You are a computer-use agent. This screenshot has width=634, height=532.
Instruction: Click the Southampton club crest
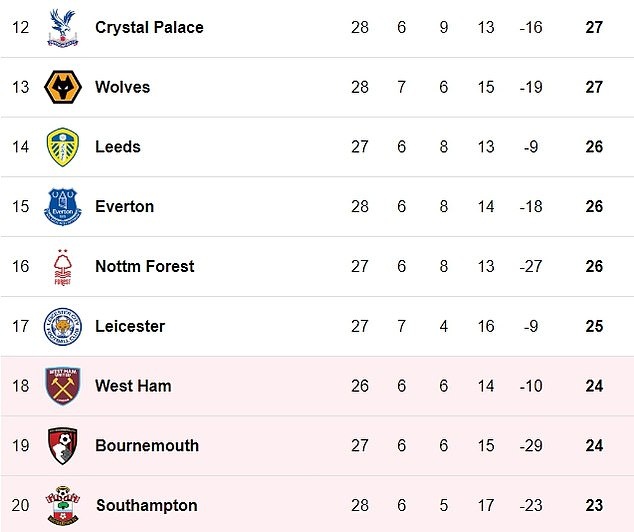[64, 506]
